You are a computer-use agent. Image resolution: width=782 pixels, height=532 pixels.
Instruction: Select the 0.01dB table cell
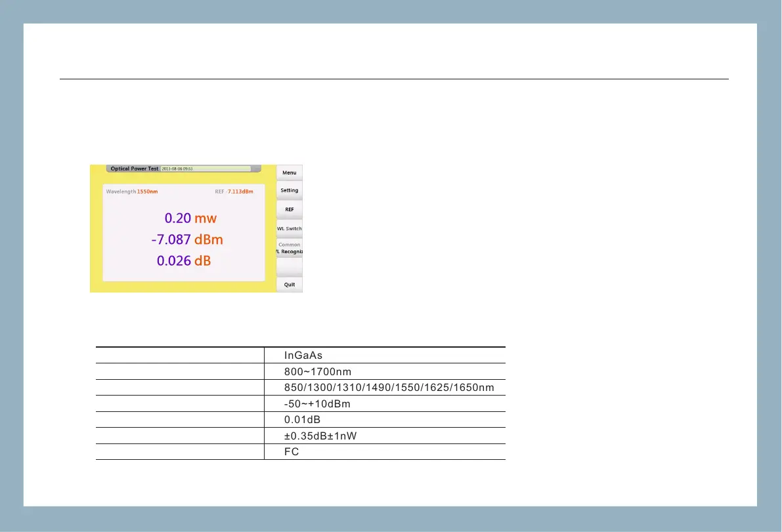[385, 419]
